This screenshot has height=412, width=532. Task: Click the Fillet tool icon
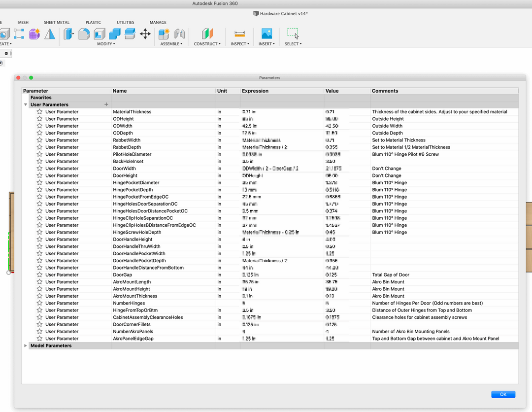[x=84, y=34]
